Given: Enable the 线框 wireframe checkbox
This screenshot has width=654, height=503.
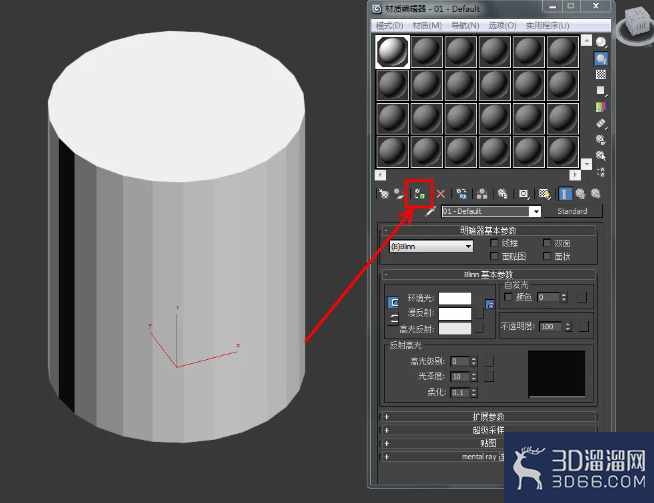Looking at the screenshot, I should (x=494, y=243).
